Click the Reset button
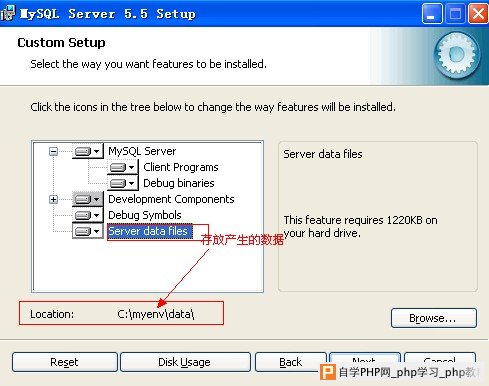The height and width of the screenshot is (386, 489). click(x=65, y=362)
